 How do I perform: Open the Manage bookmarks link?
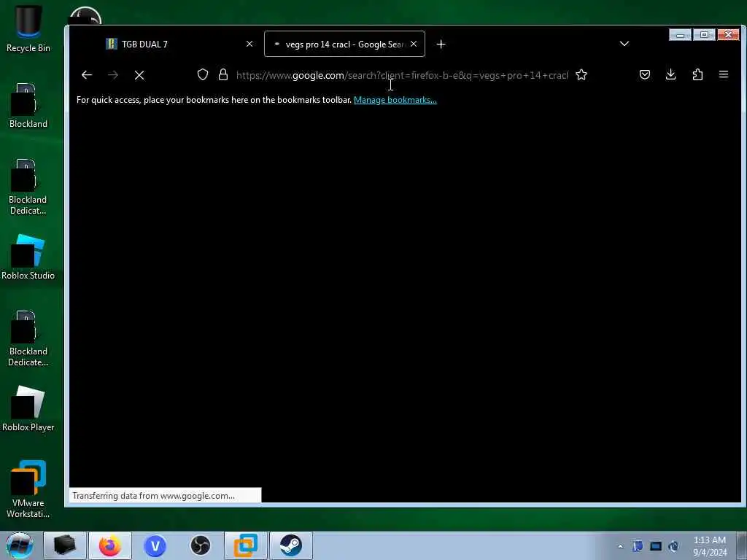click(395, 100)
